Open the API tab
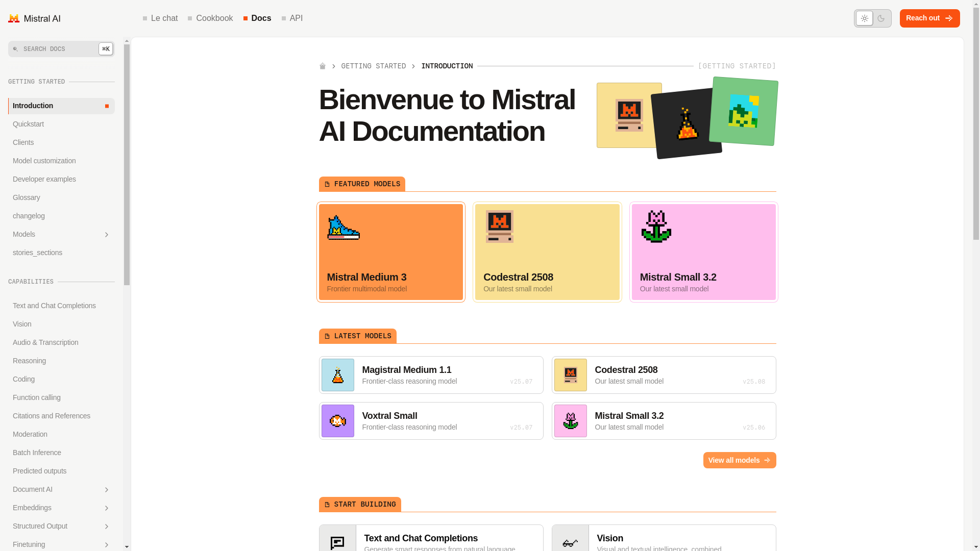This screenshot has width=980, height=551. coord(292,18)
